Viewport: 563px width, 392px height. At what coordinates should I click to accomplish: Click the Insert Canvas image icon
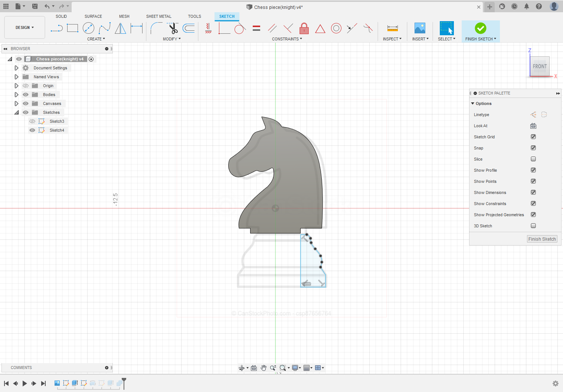(420, 28)
